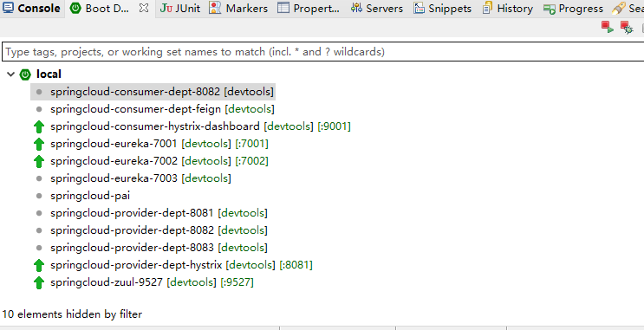This screenshot has height=330, width=644.
Task: Collapse the local tree node
Action: (x=11, y=74)
